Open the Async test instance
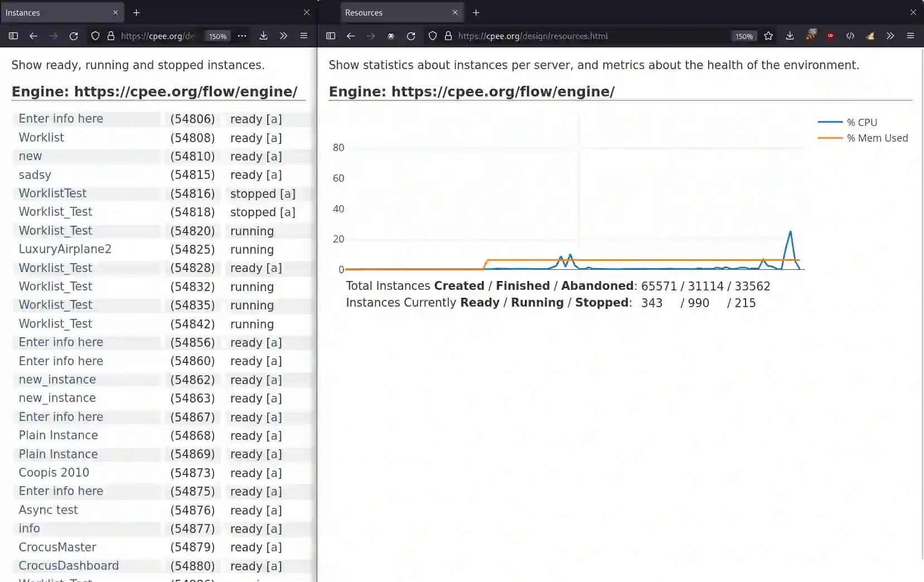This screenshot has height=582, width=924. 48,510
